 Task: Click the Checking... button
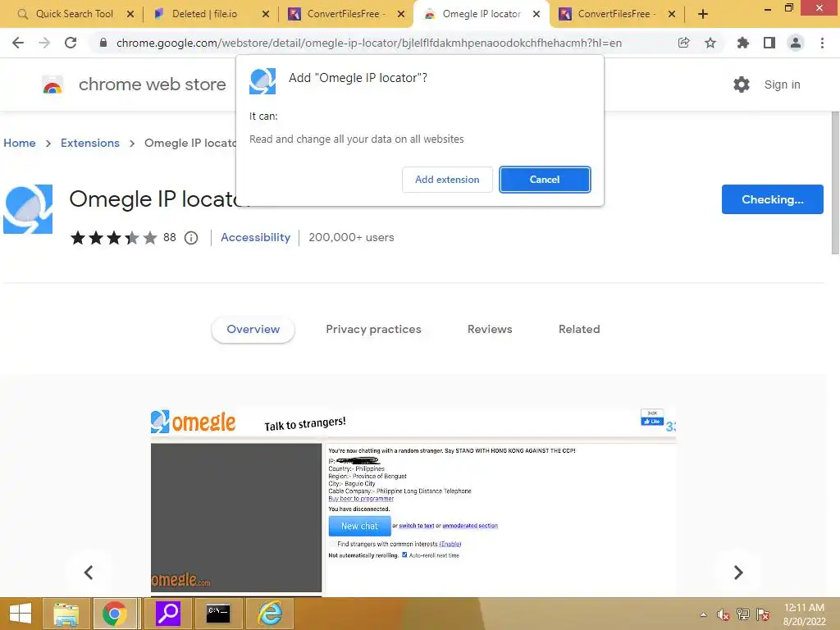pos(772,199)
